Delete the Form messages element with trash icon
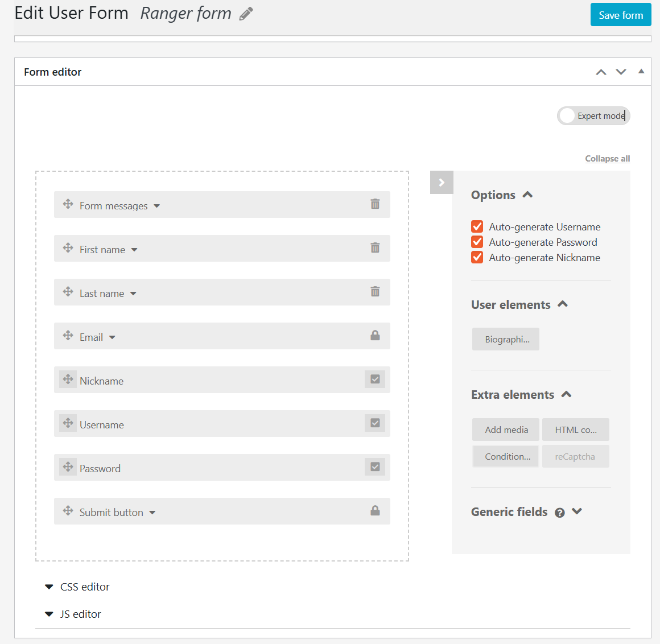This screenshot has width=660, height=644. tap(375, 204)
